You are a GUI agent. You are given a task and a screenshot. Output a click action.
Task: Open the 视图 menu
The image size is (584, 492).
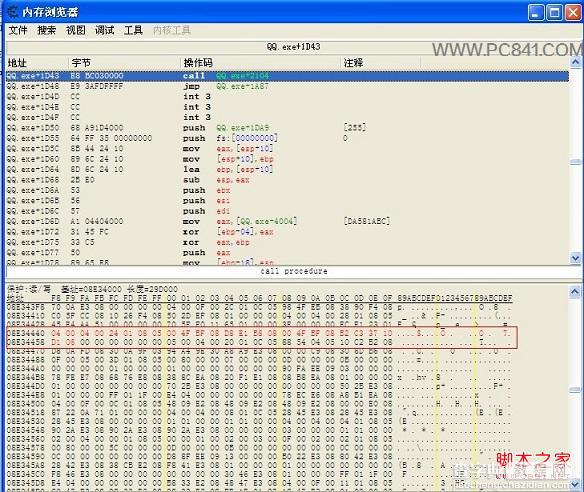76,30
